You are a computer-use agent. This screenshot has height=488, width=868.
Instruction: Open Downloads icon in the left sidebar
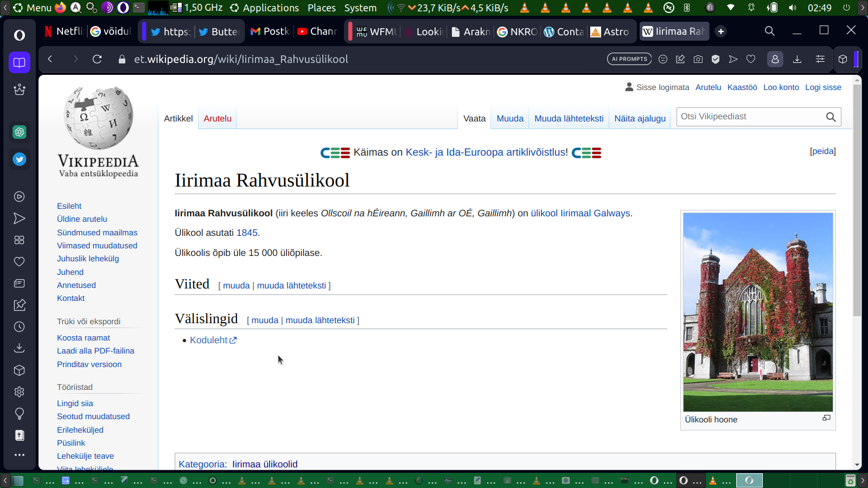click(20, 349)
